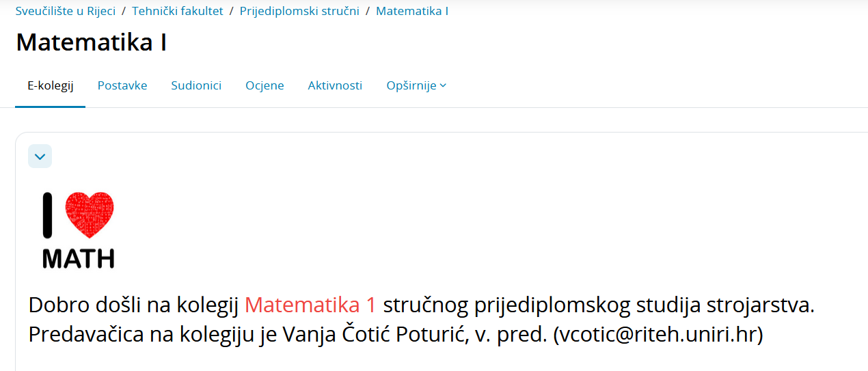Viewport: 868px width, 371px height.
Task: Navigate to Tehnički fakultet breadcrumb
Action: pyautogui.click(x=178, y=12)
